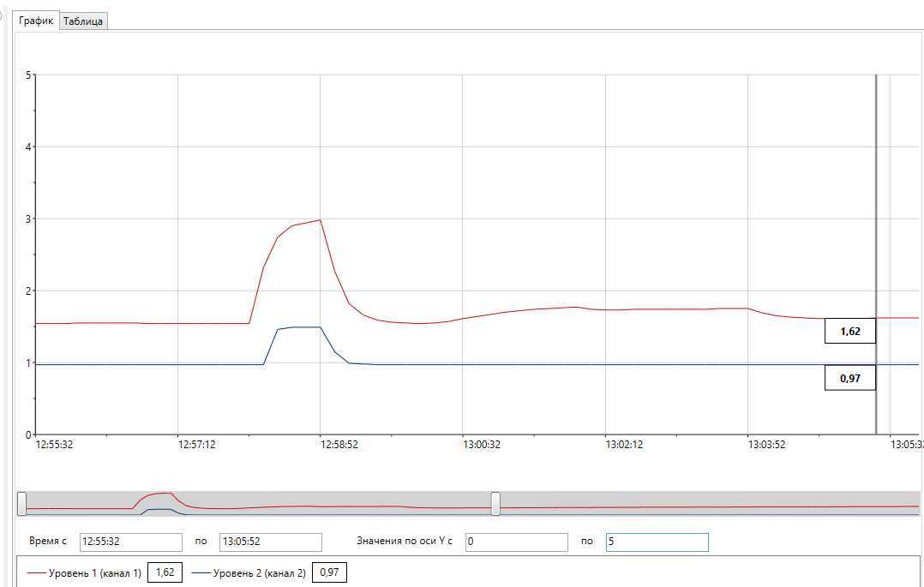
Task: Click the red bump in the overview strip
Action: tap(159, 494)
